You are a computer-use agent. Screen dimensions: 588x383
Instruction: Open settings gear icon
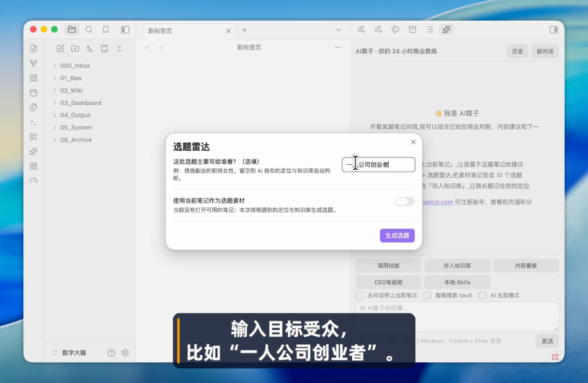click(x=125, y=353)
